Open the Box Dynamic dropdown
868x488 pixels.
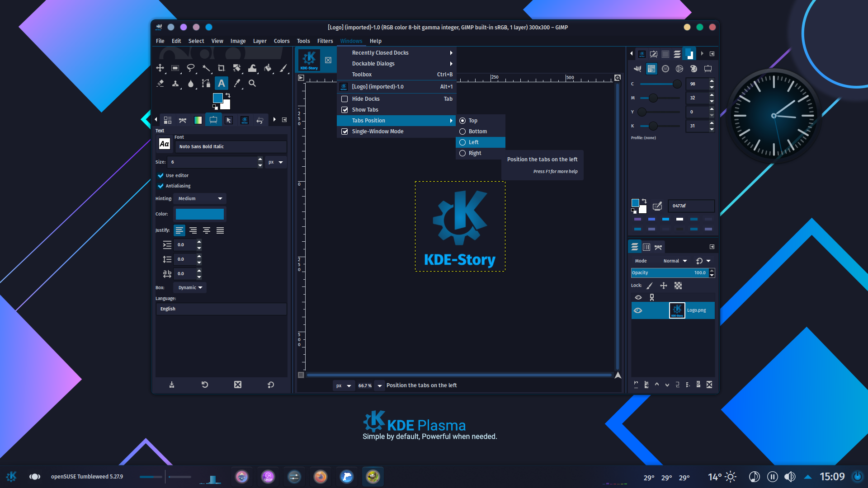click(x=190, y=288)
